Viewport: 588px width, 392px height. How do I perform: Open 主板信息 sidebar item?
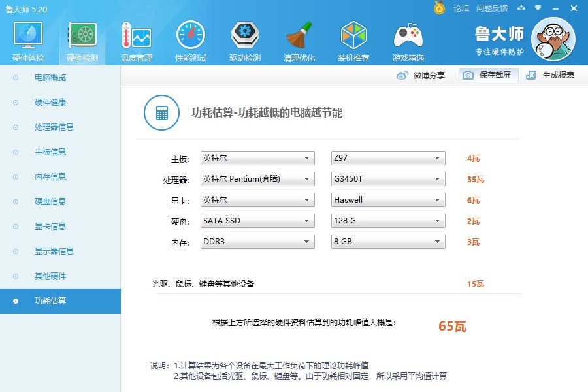(x=50, y=152)
